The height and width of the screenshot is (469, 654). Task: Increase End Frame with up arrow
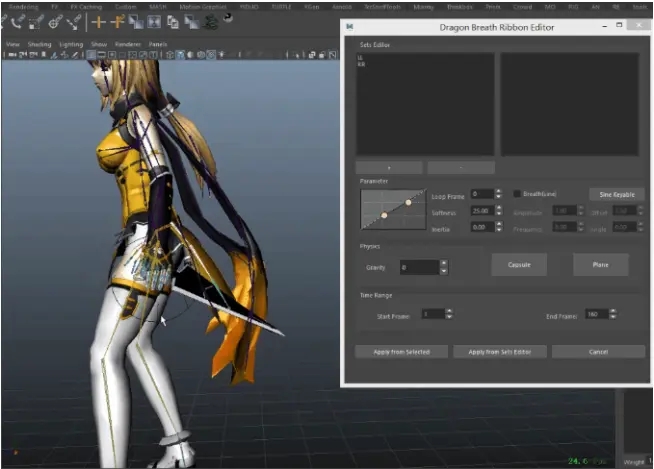click(613, 311)
